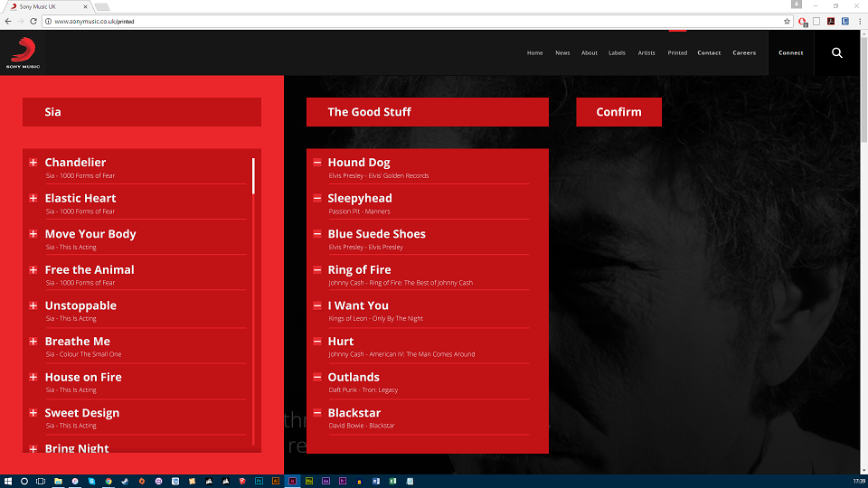The width and height of the screenshot is (868, 488).
Task: Click the Sia artist search field
Action: (142, 112)
